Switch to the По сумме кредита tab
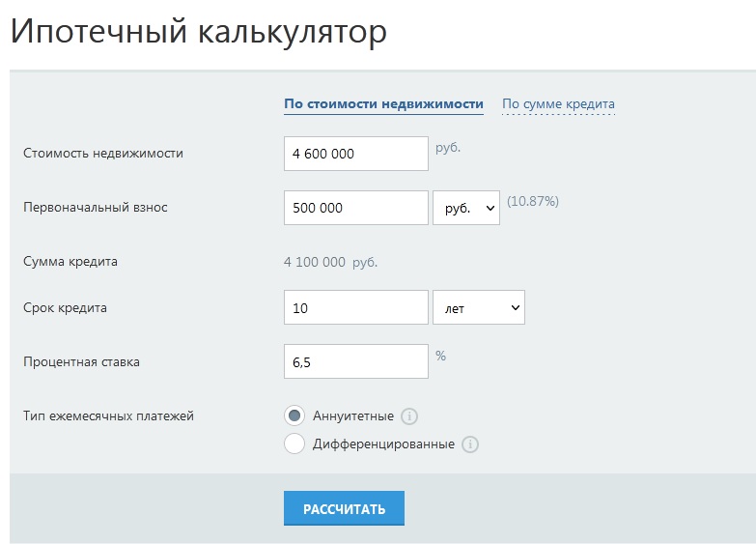 pos(558,104)
